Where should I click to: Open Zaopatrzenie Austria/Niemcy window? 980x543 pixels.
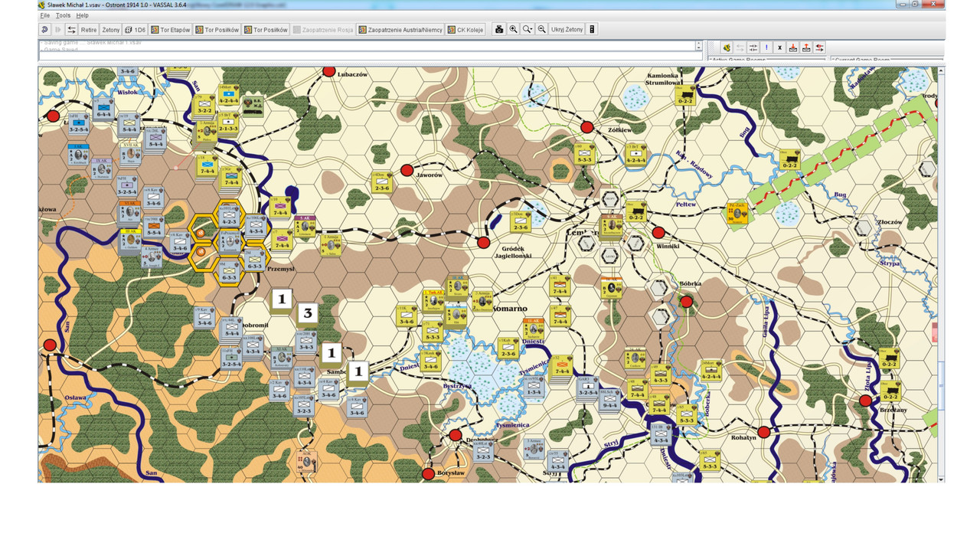(400, 29)
